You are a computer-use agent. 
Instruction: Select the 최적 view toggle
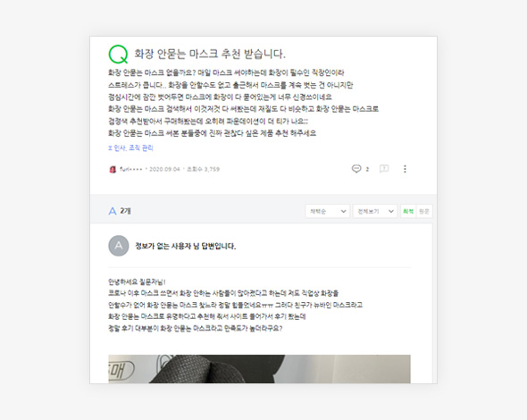408,211
